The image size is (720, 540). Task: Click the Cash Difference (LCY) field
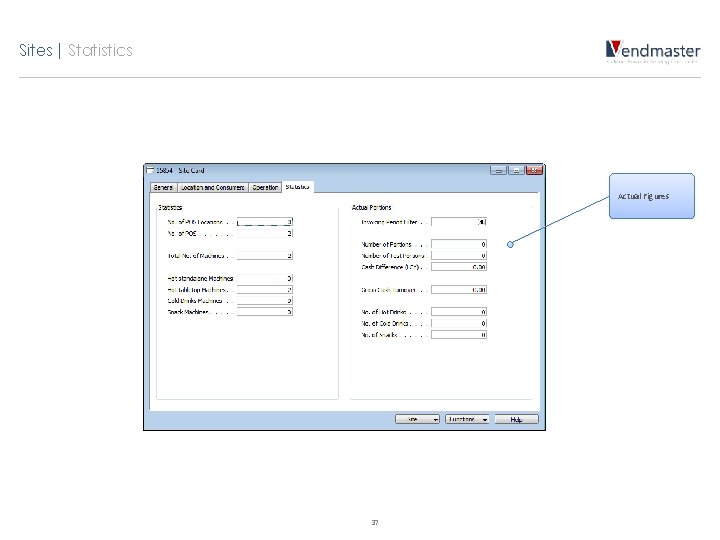click(459, 267)
